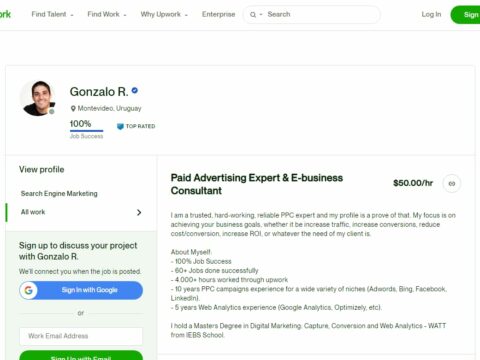Click the Top Rated badge icon
Viewport: 480px width, 360px height.
[x=120, y=126]
